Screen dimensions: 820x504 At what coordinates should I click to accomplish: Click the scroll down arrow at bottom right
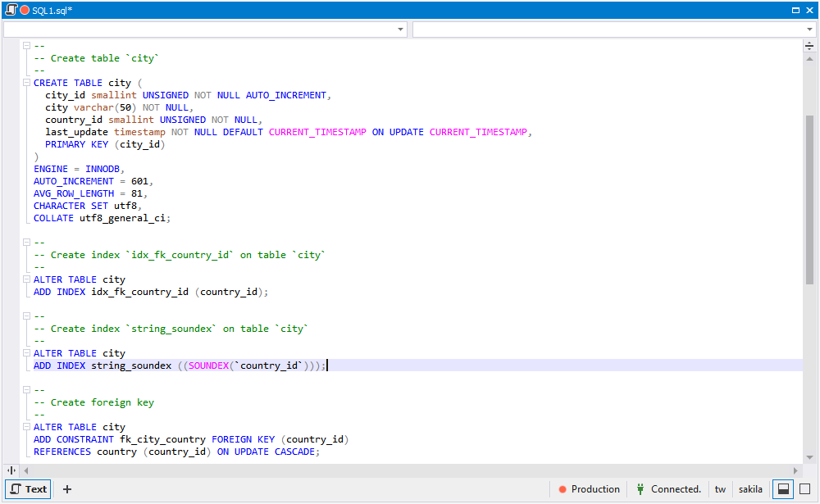809,457
